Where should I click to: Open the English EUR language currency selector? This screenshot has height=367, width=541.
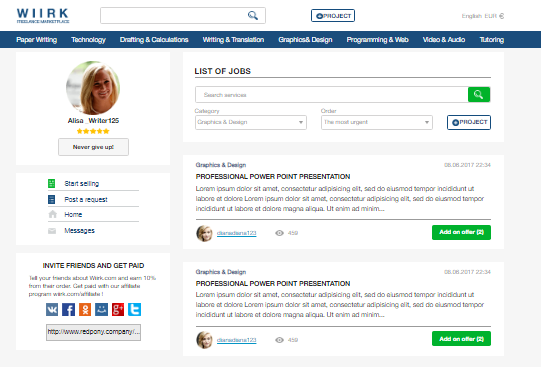(x=483, y=16)
